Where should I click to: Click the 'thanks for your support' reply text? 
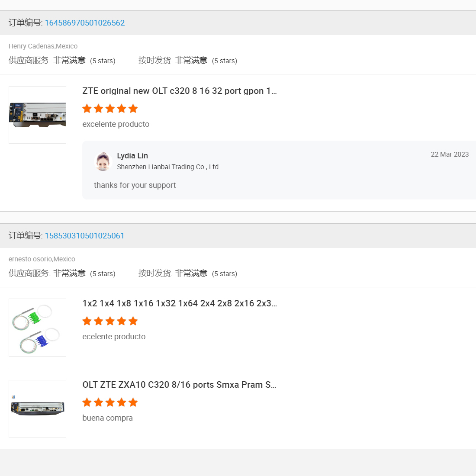135,185
